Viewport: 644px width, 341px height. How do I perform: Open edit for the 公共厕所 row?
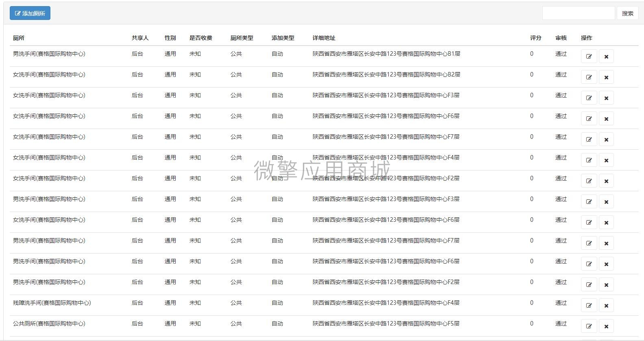(x=589, y=326)
